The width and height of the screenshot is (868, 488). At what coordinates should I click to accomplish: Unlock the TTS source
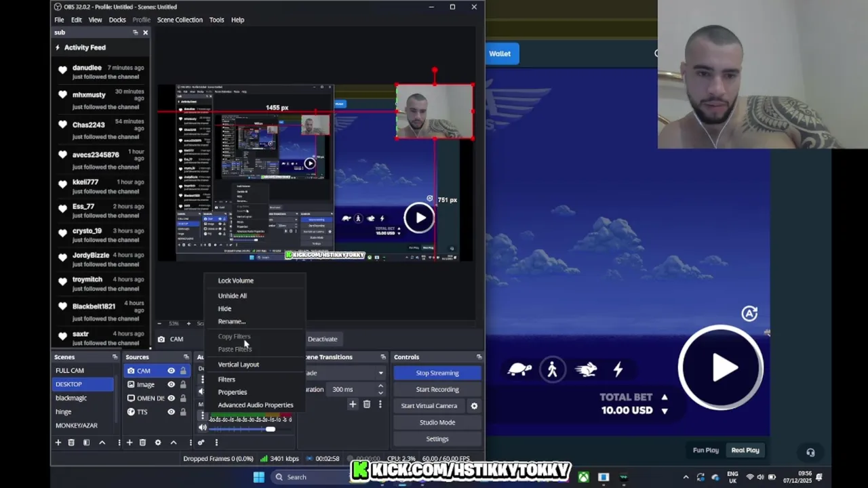click(182, 411)
